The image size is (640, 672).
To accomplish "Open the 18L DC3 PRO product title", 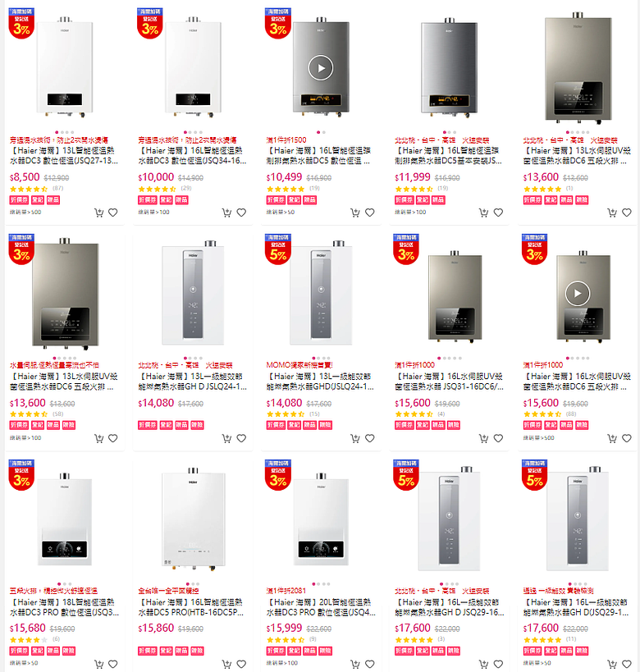I will coord(64,607).
